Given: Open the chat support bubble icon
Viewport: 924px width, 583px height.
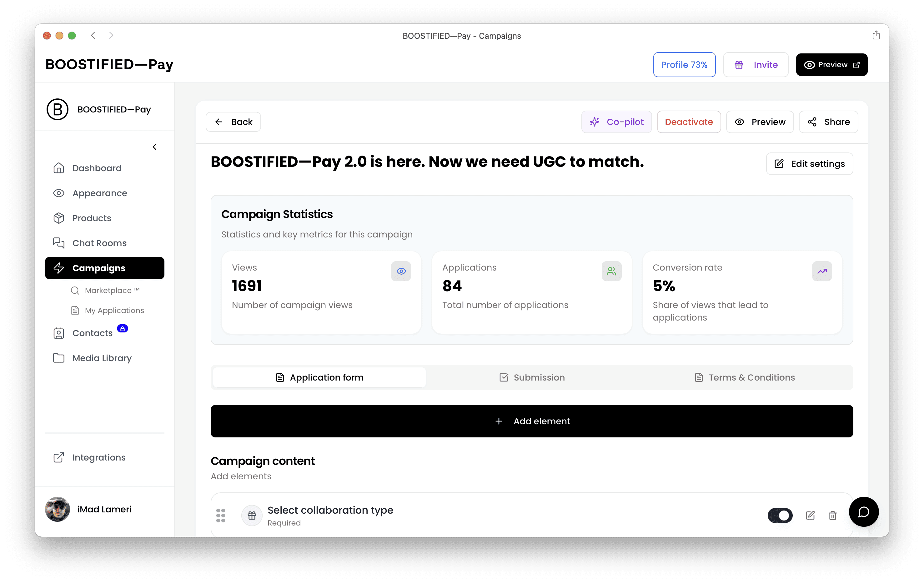Looking at the screenshot, I should pyautogui.click(x=863, y=512).
